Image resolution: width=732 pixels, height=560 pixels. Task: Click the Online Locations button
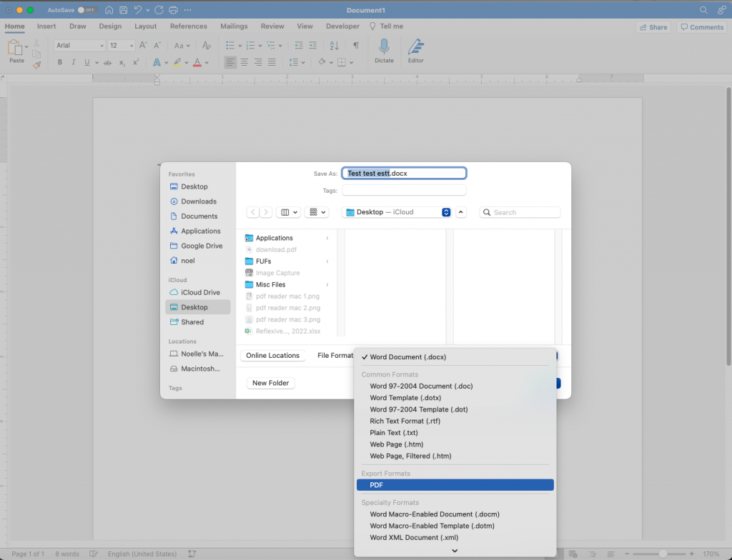tap(272, 356)
